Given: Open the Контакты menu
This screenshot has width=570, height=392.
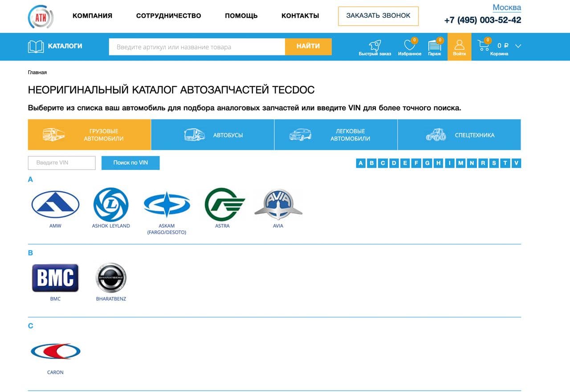Looking at the screenshot, I should [300, 16].
